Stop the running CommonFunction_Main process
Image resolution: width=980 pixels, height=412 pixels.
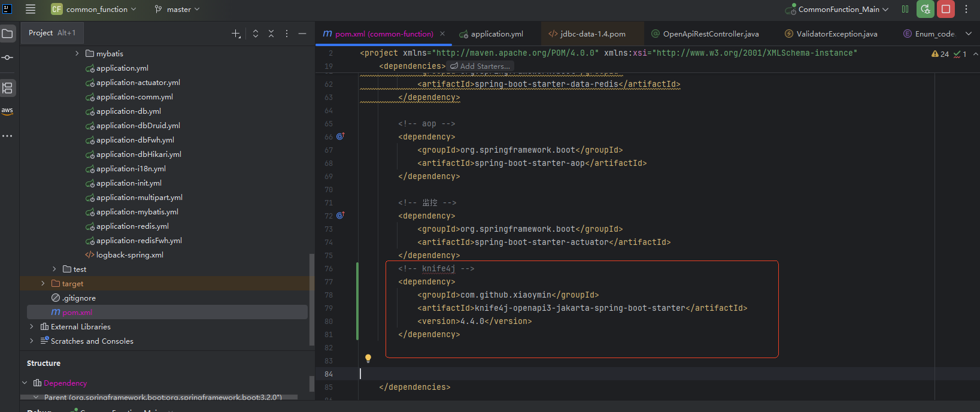946,9
